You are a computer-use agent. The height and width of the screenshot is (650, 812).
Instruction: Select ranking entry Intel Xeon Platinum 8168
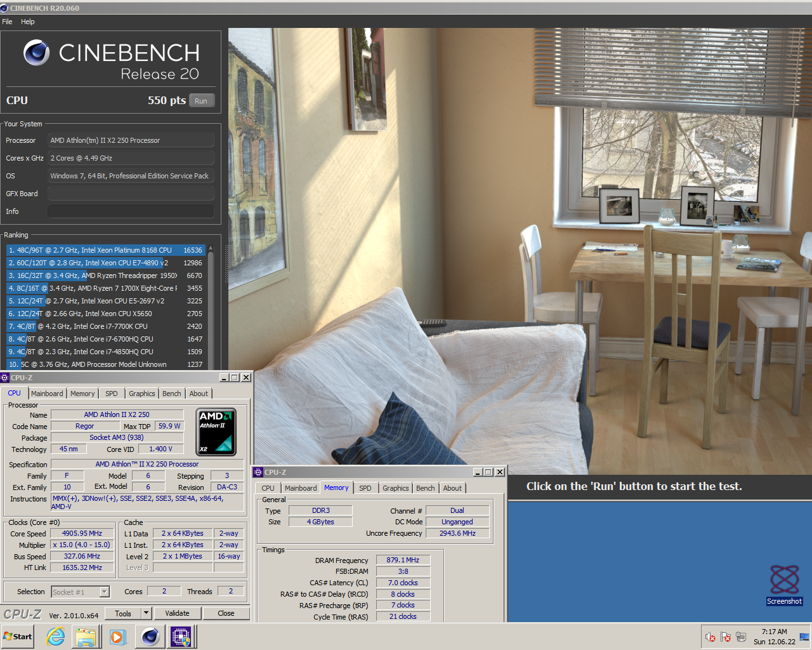pyautogui.click(x=105, y=250)
